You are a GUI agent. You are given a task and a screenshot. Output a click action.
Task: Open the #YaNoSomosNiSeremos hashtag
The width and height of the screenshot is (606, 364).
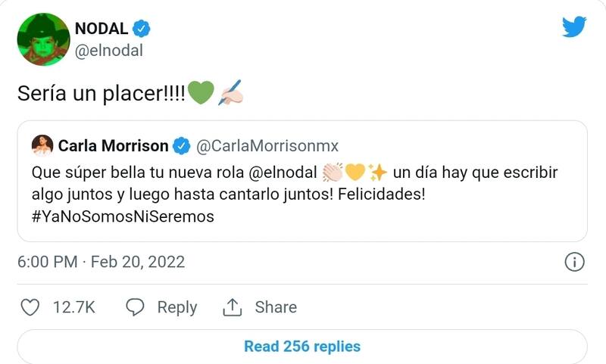tap(123, 216)
